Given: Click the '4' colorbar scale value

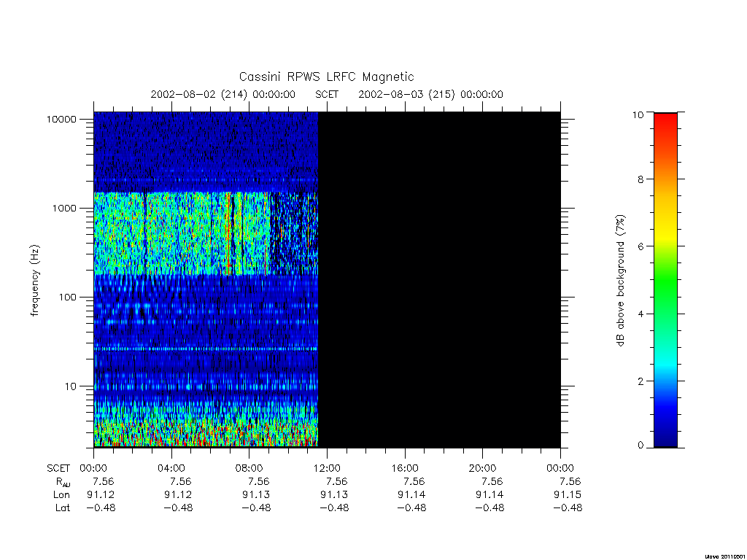Looking at the screenshot, I should (x=640, y=314).
